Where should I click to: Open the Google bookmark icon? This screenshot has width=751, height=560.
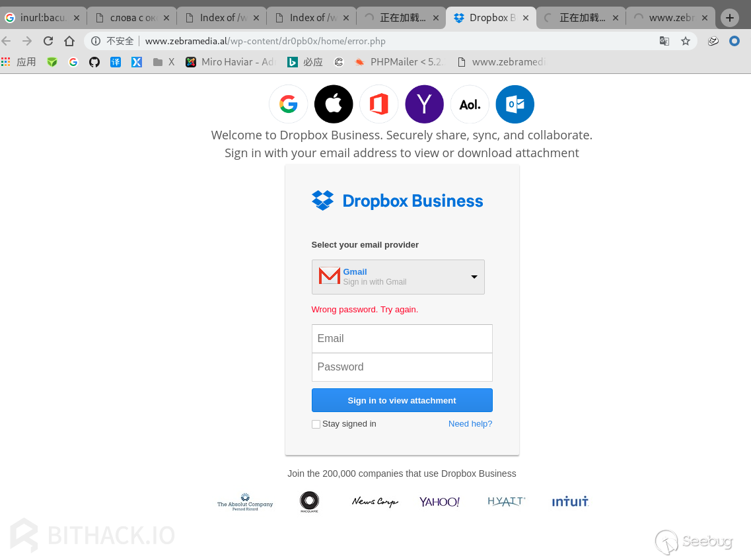point(73,62)
